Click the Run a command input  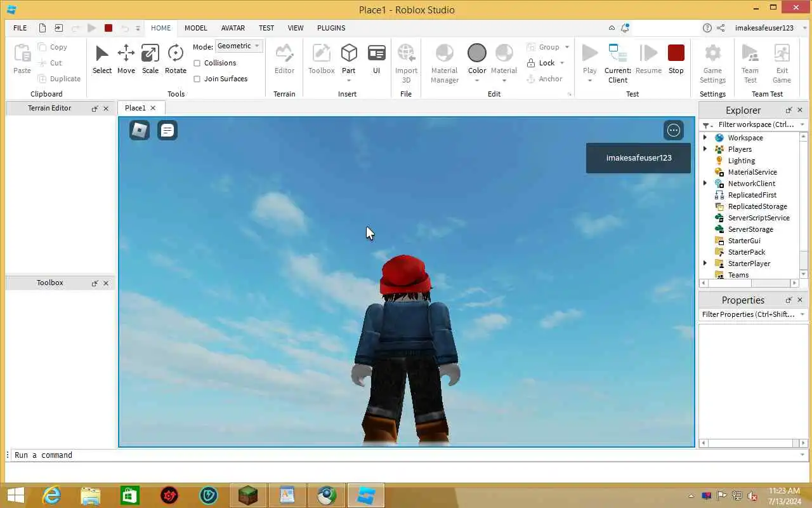pyautogui.click(x=406, y=455)
